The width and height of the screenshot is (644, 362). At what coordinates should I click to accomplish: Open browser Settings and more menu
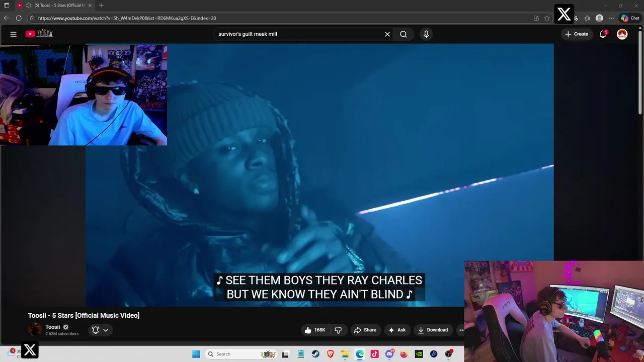pos(611,18)
